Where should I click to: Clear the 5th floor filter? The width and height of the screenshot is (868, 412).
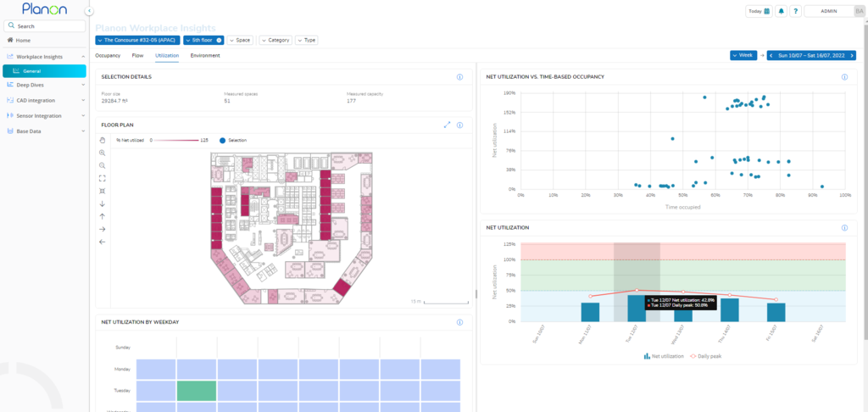(219, 41)
